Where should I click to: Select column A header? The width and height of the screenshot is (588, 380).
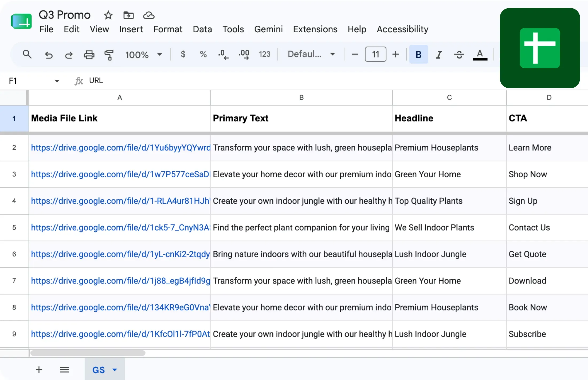click(x=120, y=98)
